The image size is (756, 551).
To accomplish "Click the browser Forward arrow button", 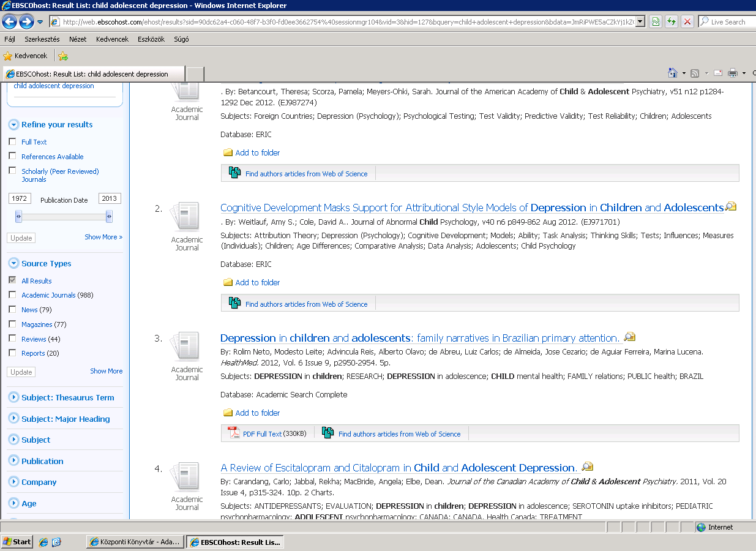I will coord(26,22).
